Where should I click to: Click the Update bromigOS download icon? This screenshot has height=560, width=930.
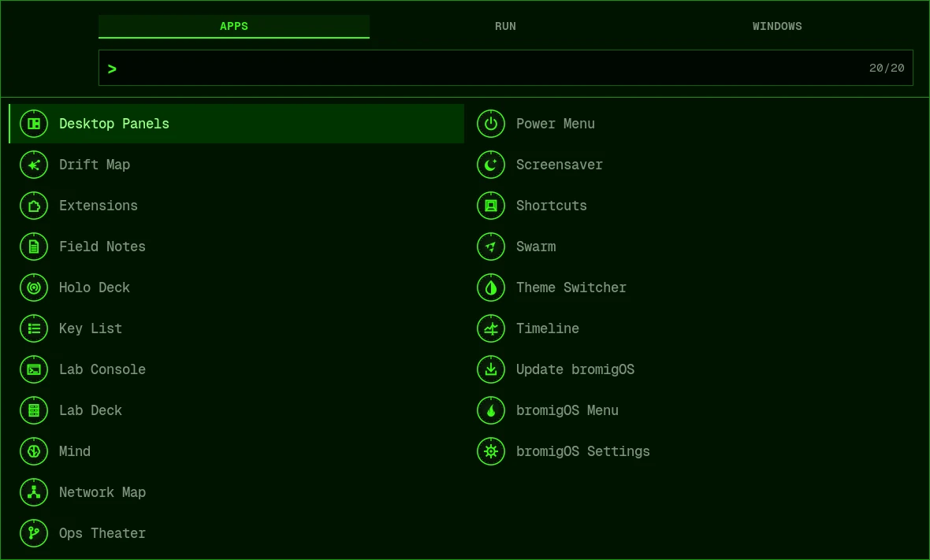point(490,369)
